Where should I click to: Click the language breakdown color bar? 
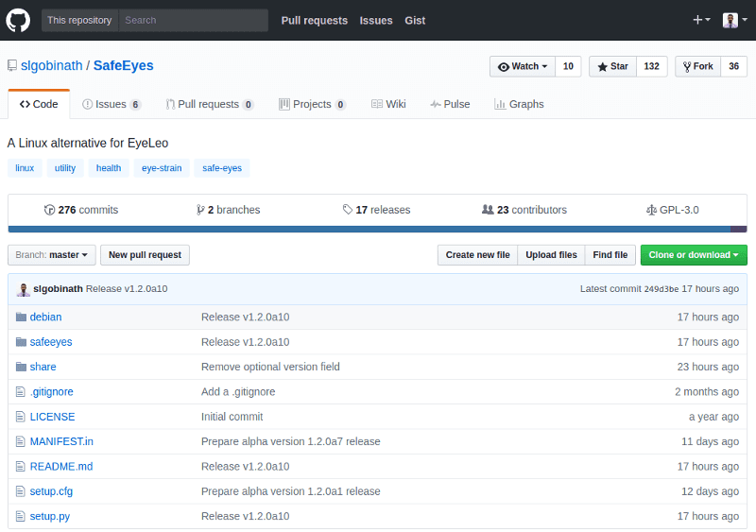377,230
